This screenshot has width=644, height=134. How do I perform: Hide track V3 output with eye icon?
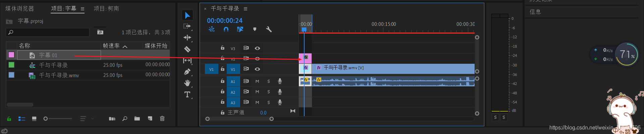coord(257,48)
